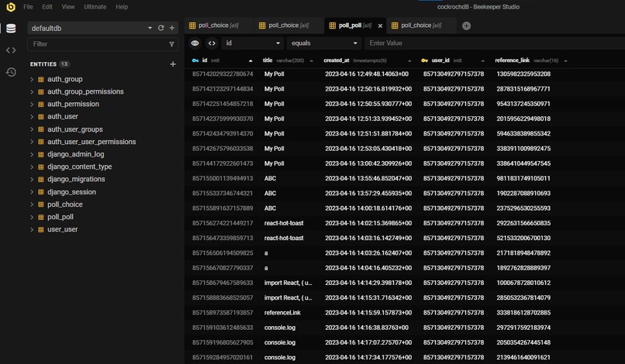Switch to the last poll_choice tab
Screen dimensions: 625x364
[x=421, y=26]
